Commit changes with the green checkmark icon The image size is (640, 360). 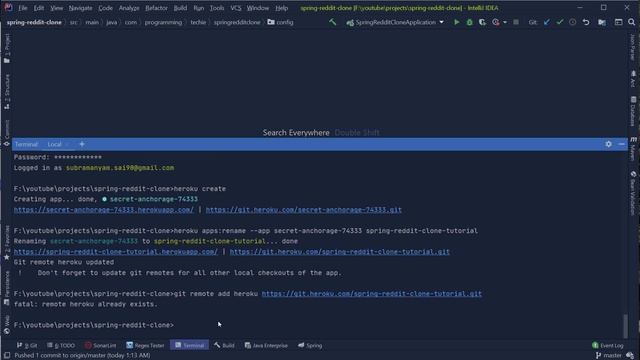pos(560,22)
